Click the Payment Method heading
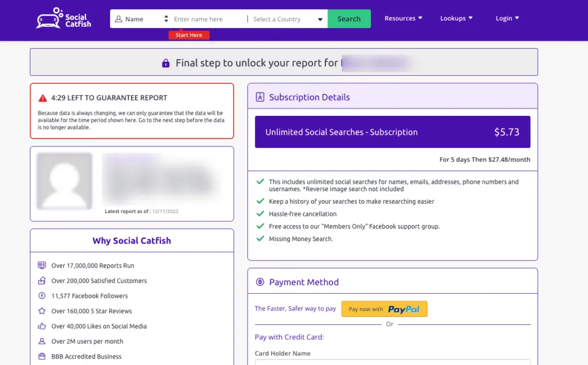Viewport: 588px width, 365px height. tap(304, 282)
